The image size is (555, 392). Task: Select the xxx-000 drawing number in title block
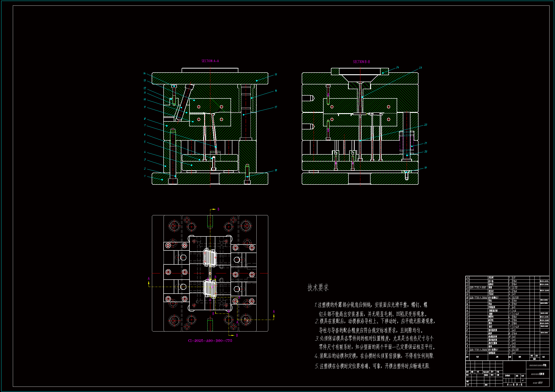click(x=538, y=383)
